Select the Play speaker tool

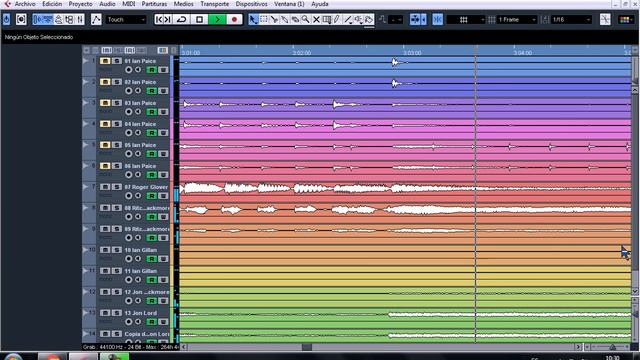[358, 19]
